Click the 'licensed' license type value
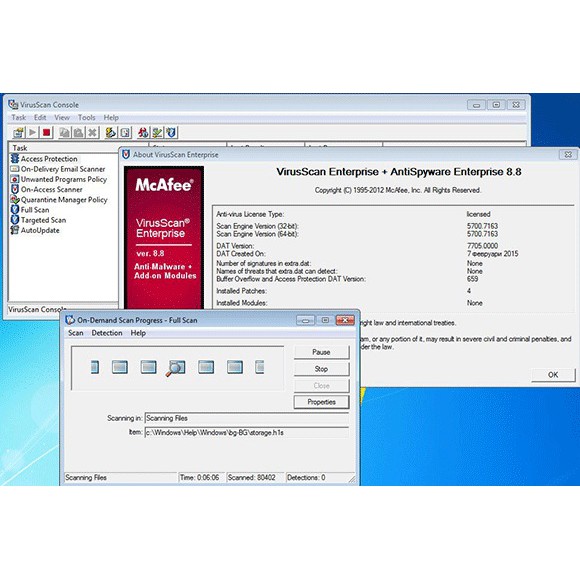The image size is (580, 580). pyautogui.click(x=478, y=214)
